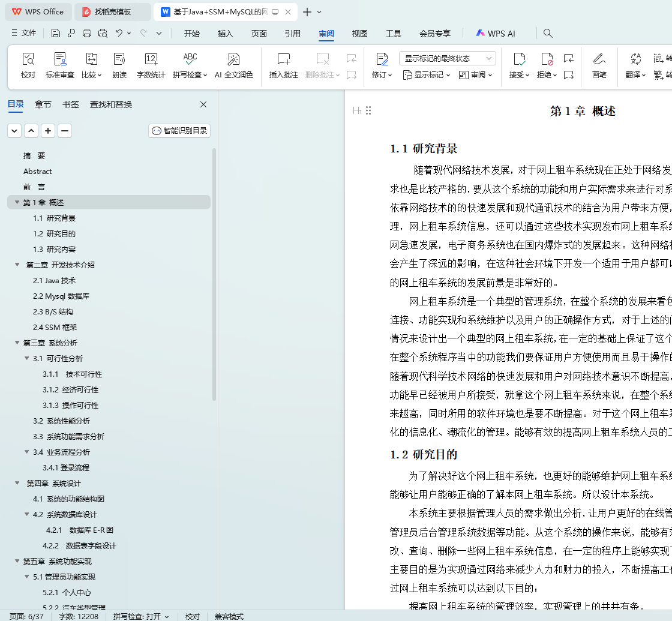Collapse 3.1 可行性分析 outline section
672x621 pixels.
click(x=27, y=358)
